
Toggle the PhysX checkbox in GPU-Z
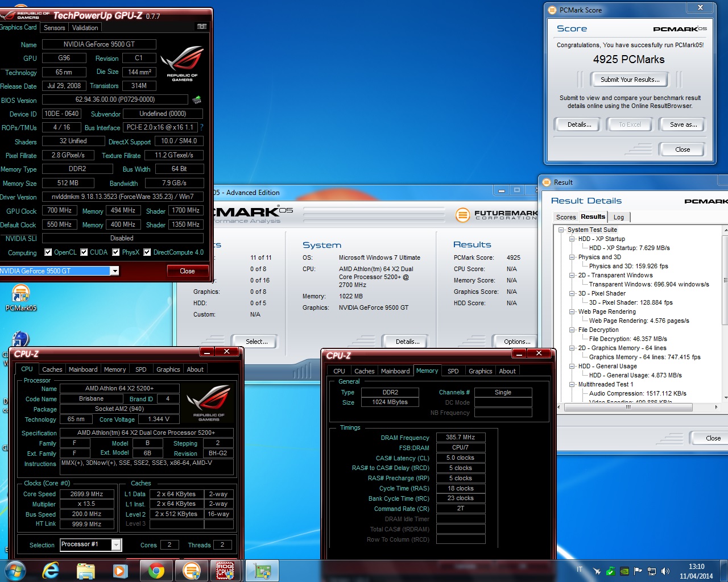click(116, 252)
